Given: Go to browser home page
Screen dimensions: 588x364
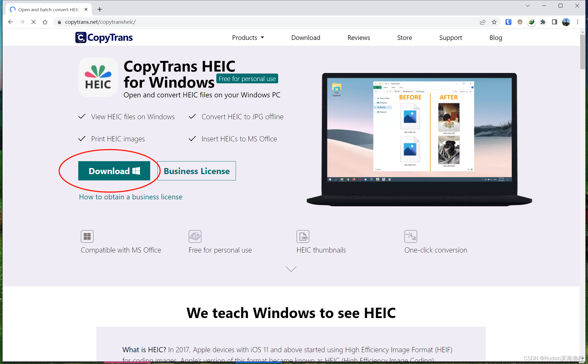Looking at the screenshot, I should pyautogui.click(x=45, y=22).
